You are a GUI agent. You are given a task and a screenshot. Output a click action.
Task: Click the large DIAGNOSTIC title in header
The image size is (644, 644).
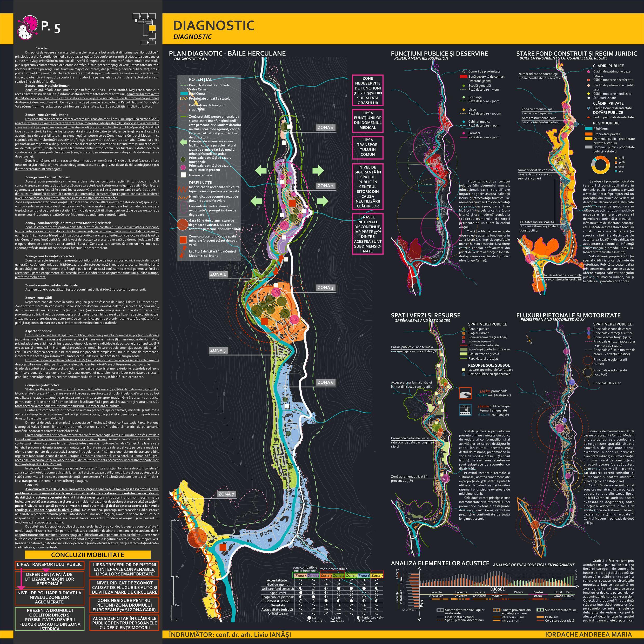(x=214, y=26)
